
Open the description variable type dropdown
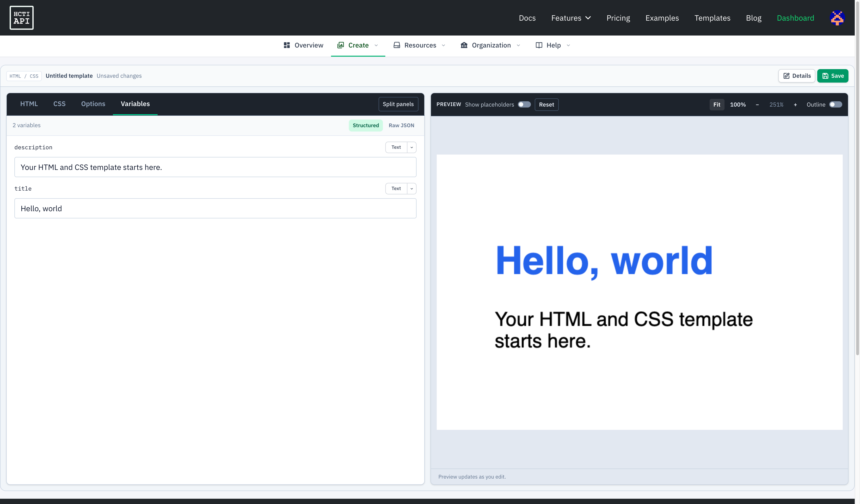[412, 147]
